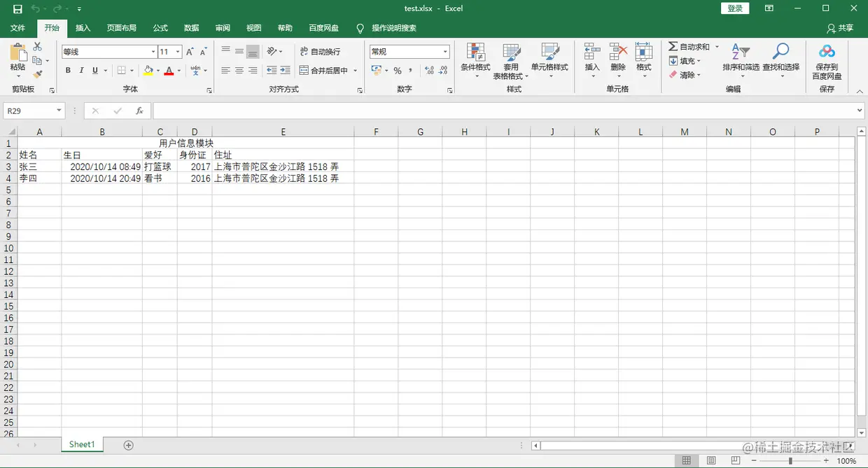
Task: Click the green 登录 login button
Action: [x=734, y=8]
